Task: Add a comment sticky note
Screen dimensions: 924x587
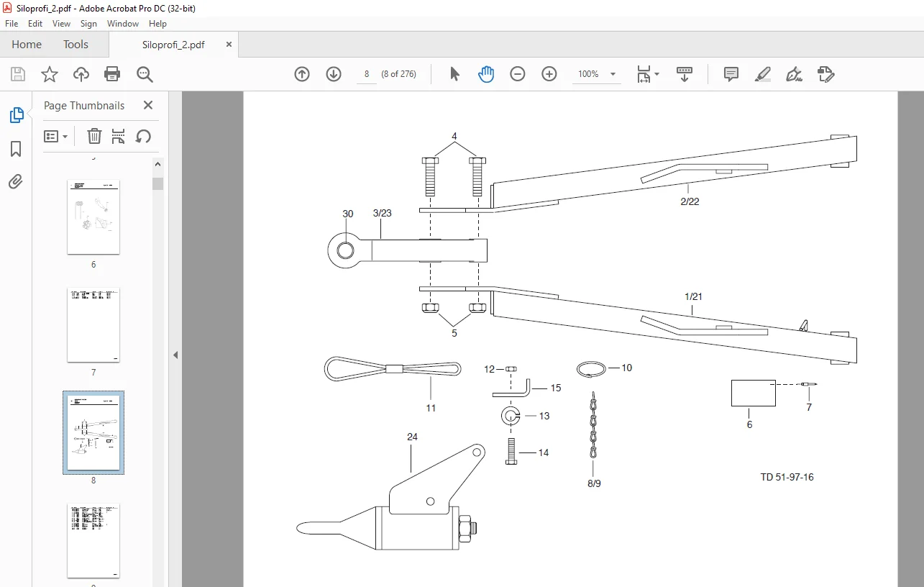Action: pos(731,74)
